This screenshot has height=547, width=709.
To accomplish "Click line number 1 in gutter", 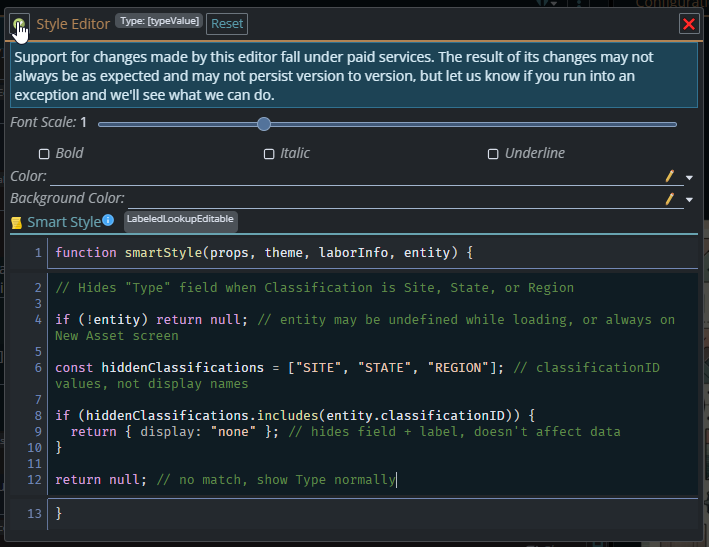I will pyautogui.click(x=38, y=253).
